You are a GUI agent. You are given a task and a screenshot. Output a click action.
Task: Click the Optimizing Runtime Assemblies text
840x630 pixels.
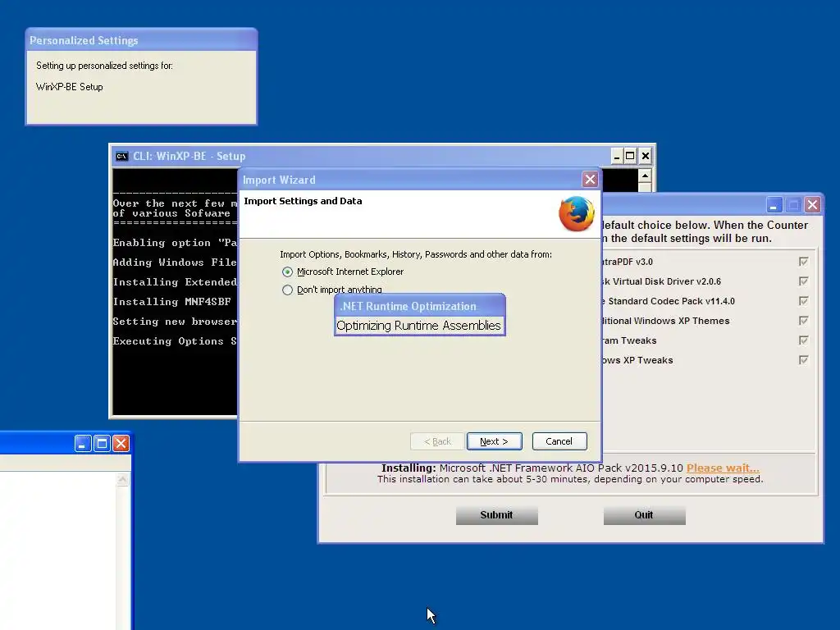[x=419, y=326]
